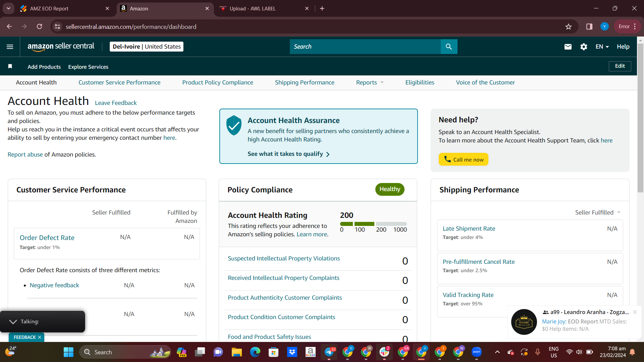Open Telegram from the taskbar

tap(330, 352)
